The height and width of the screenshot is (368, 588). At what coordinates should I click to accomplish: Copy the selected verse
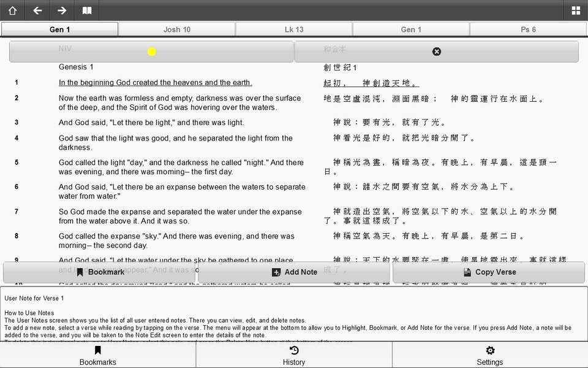point(489,272)
